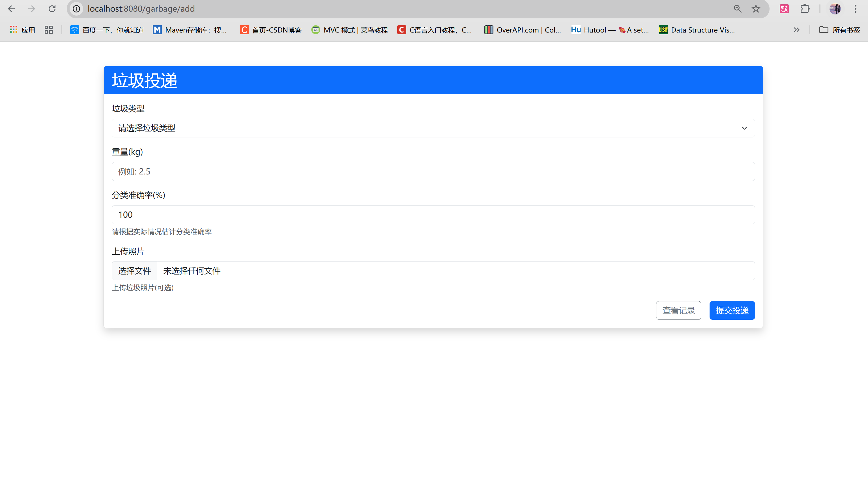This screenshot has width=868, height=486.
Task: Expand hidden bookmarks chevron
Action: [x=797, y=30]
